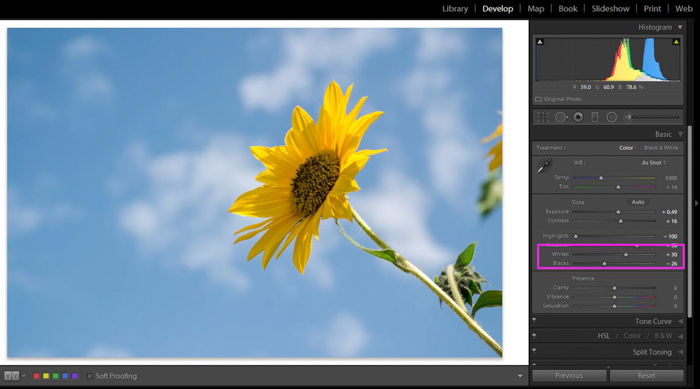Go to the Book module
The image size is (700, 389).
568,8
